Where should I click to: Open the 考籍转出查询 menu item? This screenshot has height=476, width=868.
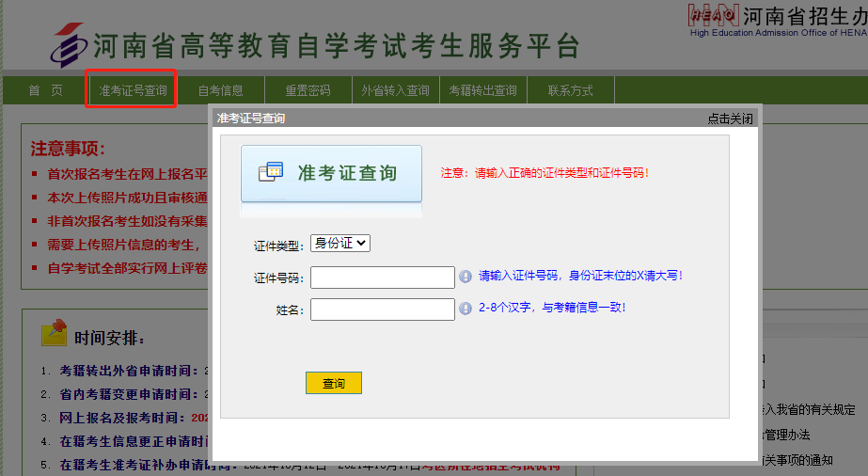pyautogui.click(x=482, y=90)
